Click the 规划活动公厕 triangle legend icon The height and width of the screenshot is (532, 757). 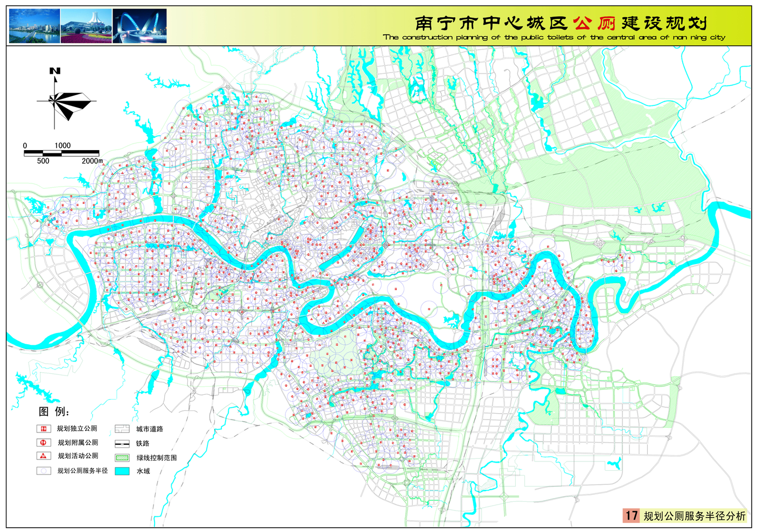click(x=44, y=456)
